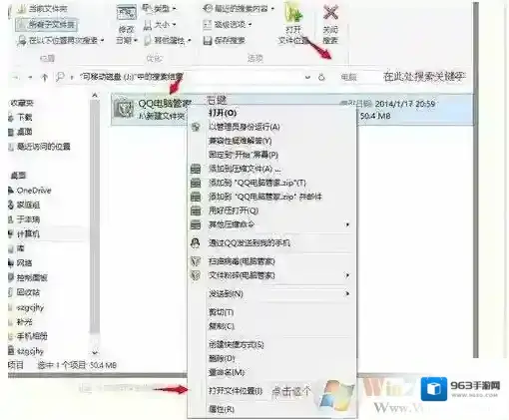Image resolution: width=509 pixels, height=420 pixels.
Task: Open 最近访问的位置 in navigation pane
Action: click(44, 147)
